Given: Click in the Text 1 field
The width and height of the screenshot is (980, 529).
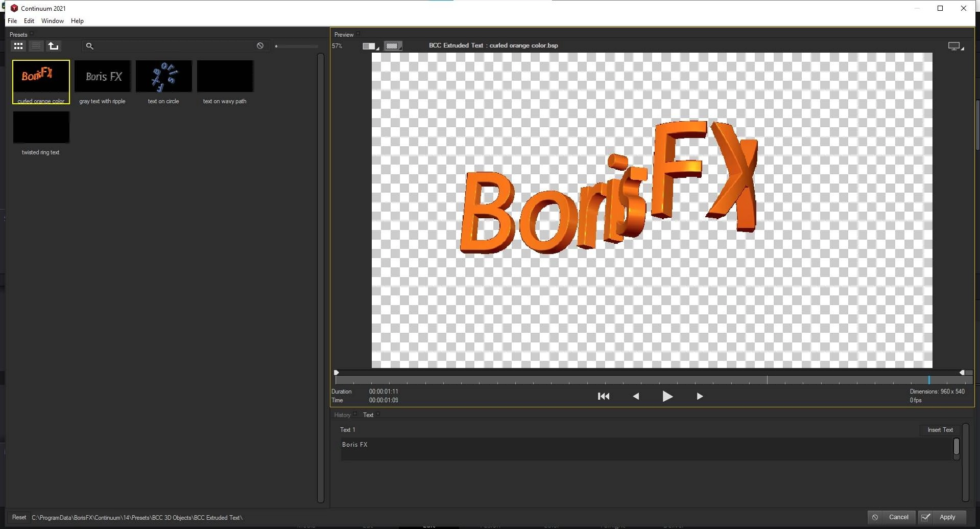Looking at the screenshot, I should click(x=646, y=449).
